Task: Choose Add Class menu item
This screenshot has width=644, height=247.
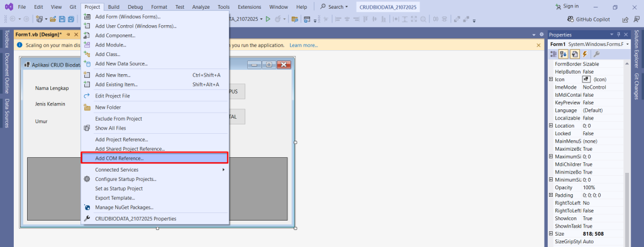Action: [x=155, y=54]
